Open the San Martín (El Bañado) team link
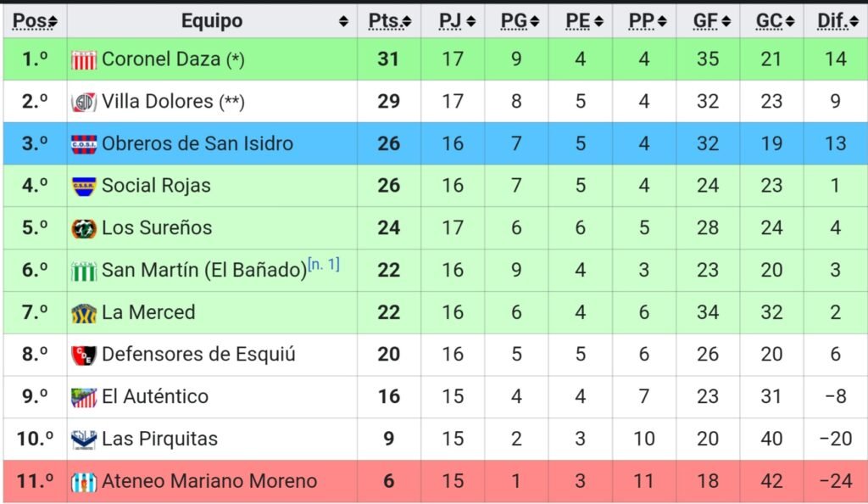The height and width of the screenshot is (504, 868). click(x=204, y=271)
